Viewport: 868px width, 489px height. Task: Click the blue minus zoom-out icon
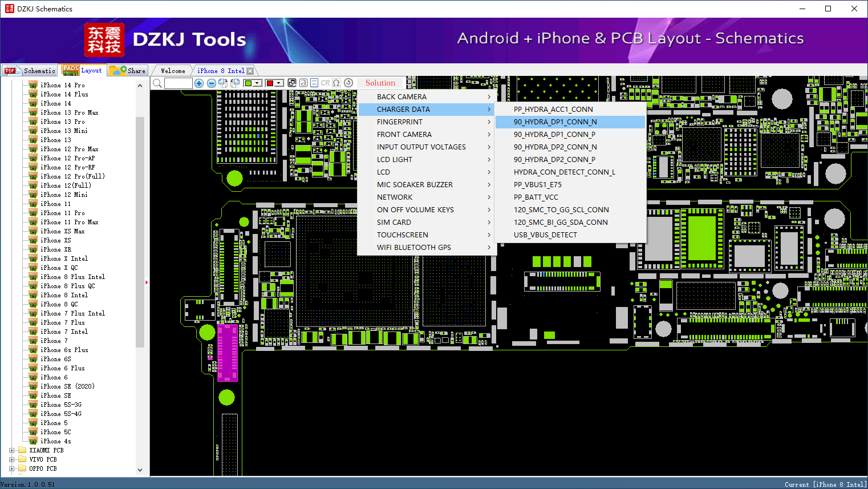[x=211, y=83]
